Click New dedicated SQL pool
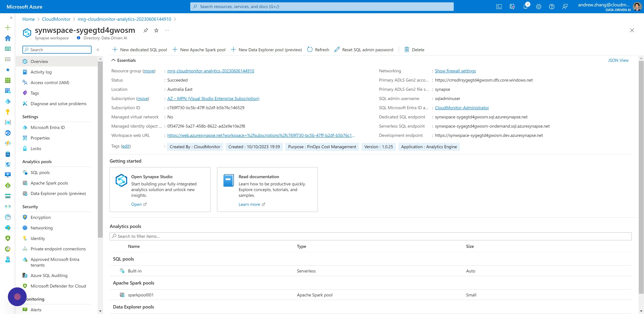Viewport: 644px width, 314px height. 139,50
